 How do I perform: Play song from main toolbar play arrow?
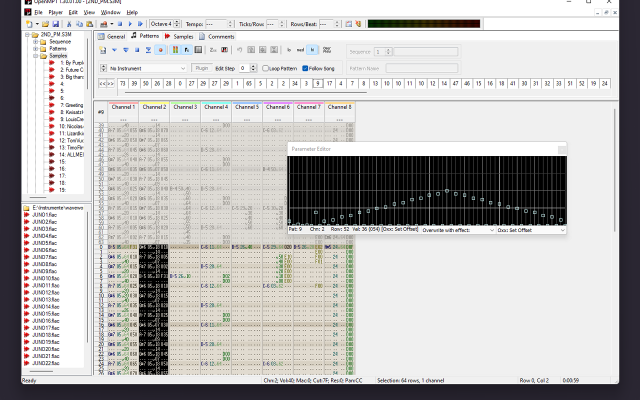tap(130, 24)
